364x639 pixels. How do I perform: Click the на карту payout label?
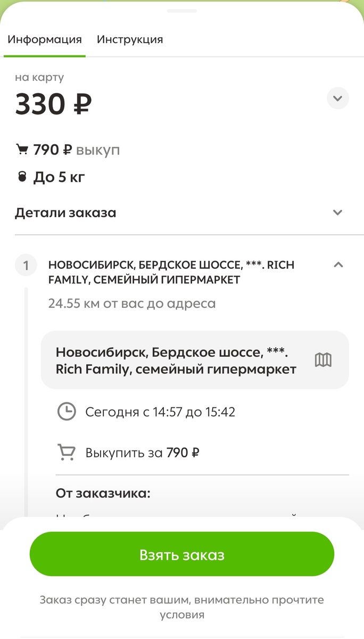39,77
